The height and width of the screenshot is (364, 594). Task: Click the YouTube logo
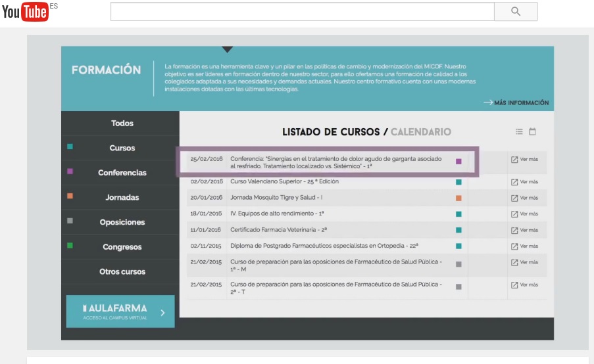(25, 11)
